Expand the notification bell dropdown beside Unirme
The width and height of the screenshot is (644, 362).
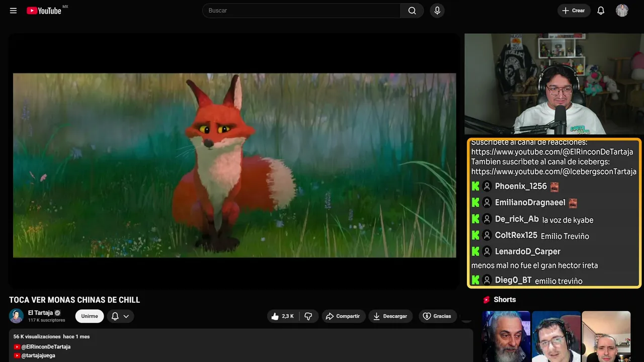tap(120, 316)
